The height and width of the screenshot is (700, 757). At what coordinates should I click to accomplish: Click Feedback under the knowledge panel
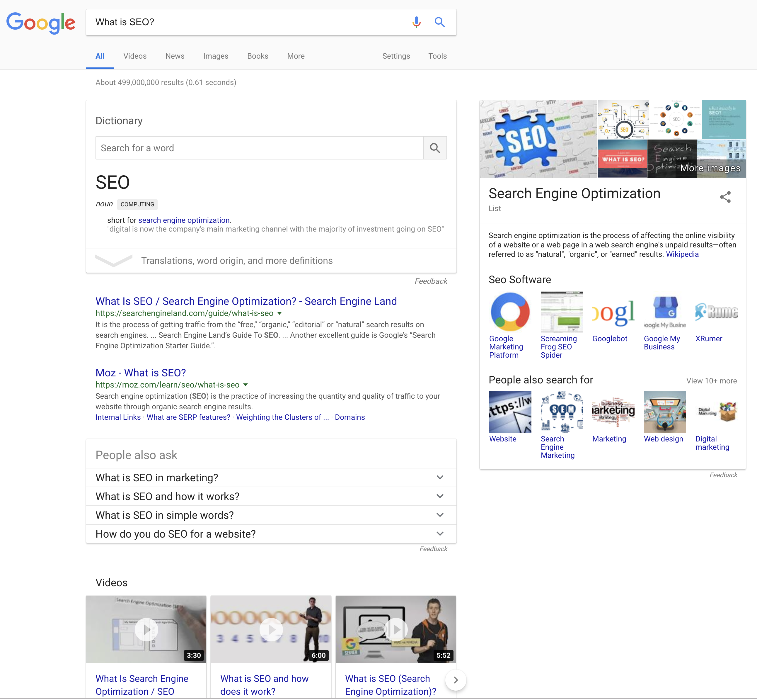[x=723, y=475]
